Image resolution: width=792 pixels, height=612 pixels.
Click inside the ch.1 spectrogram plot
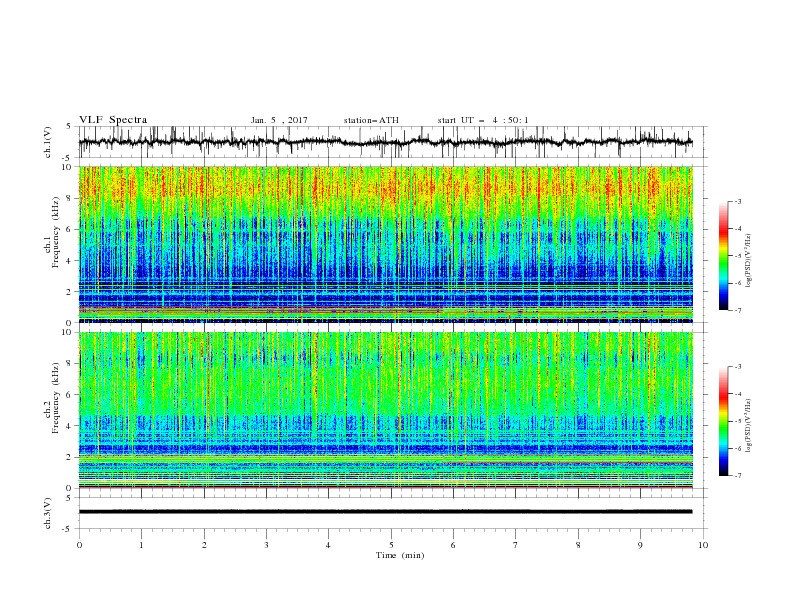(x=385, y=244)
